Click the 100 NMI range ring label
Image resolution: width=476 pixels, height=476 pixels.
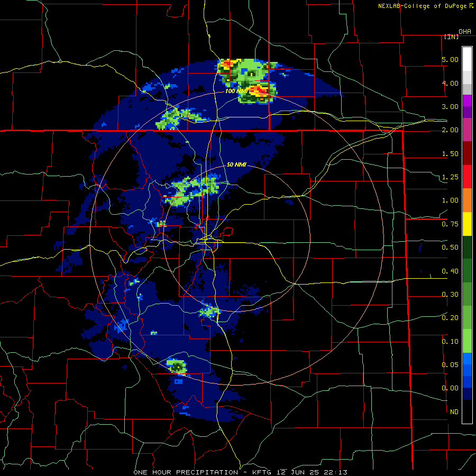[237, 91]
